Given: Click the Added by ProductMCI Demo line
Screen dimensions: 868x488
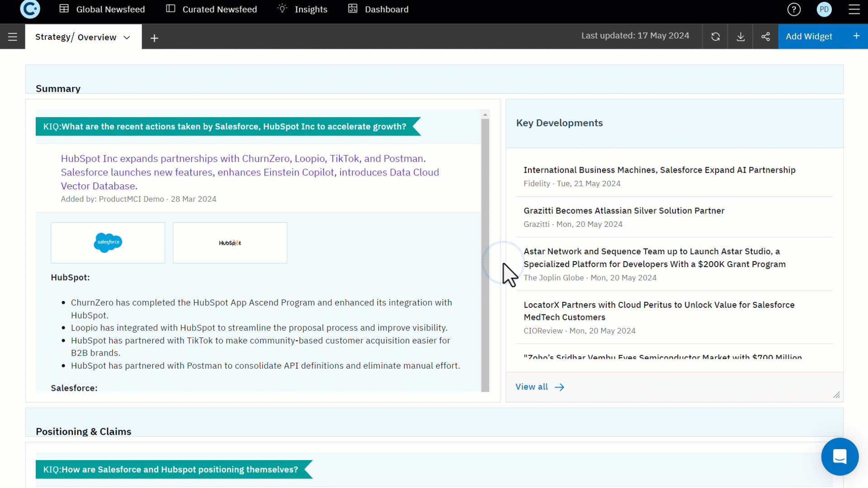Looking at the screenshot, I should coord(138,199).
